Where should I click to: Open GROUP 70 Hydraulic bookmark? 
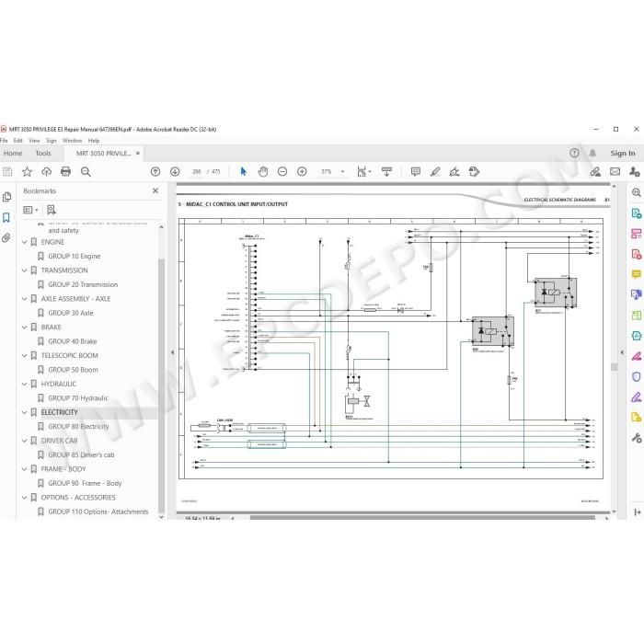[78, 398]
